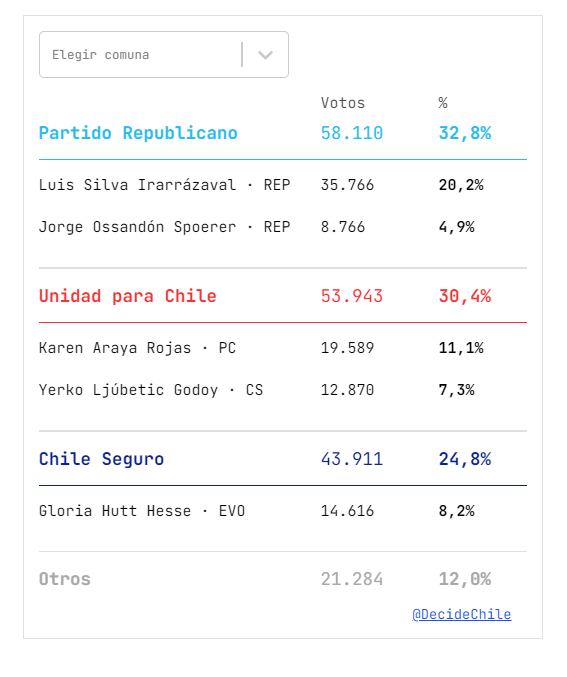Open the Elegir comuna dropdown arrow

pos(265,55)
